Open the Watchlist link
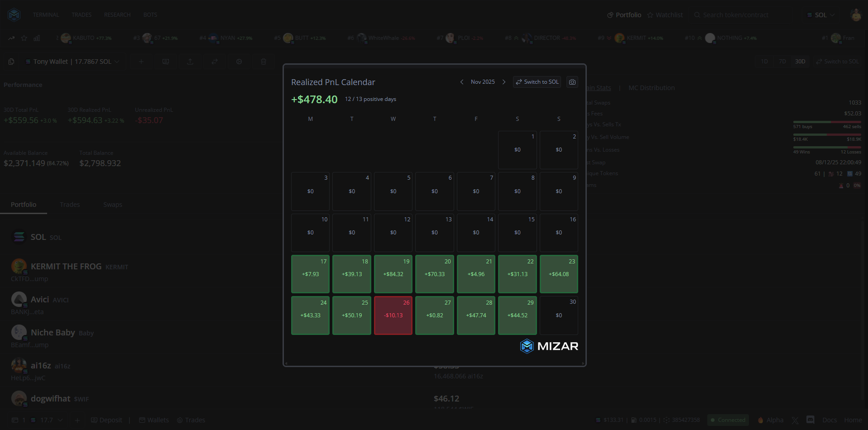Screen dimensions: 868x430 tap(665, 15)
